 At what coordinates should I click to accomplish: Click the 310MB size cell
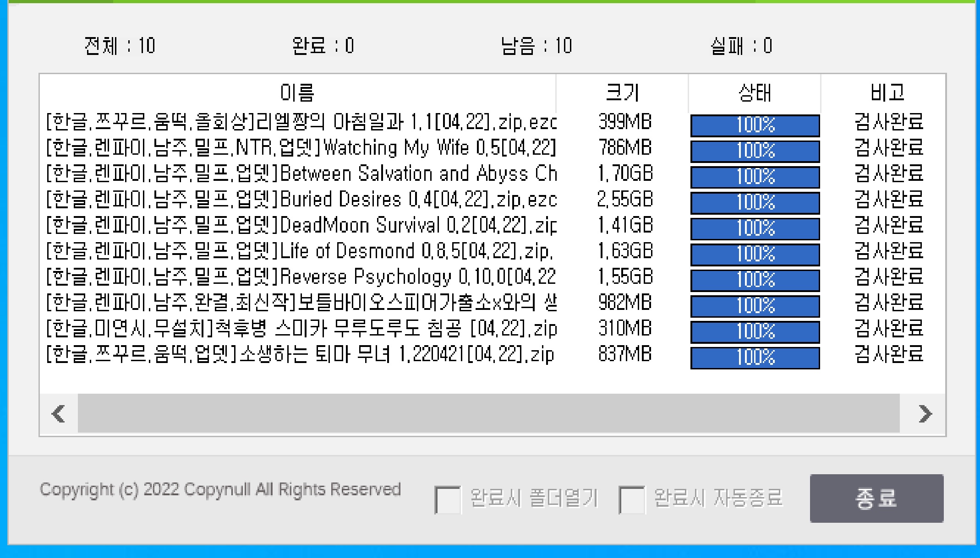[x=624, y=329]
